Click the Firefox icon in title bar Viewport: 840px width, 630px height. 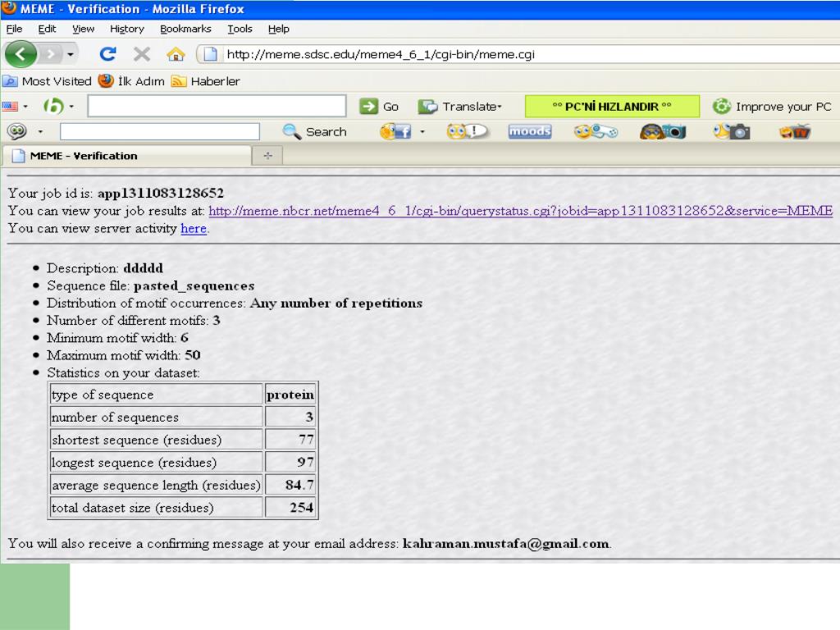click(x=9, y=8)
